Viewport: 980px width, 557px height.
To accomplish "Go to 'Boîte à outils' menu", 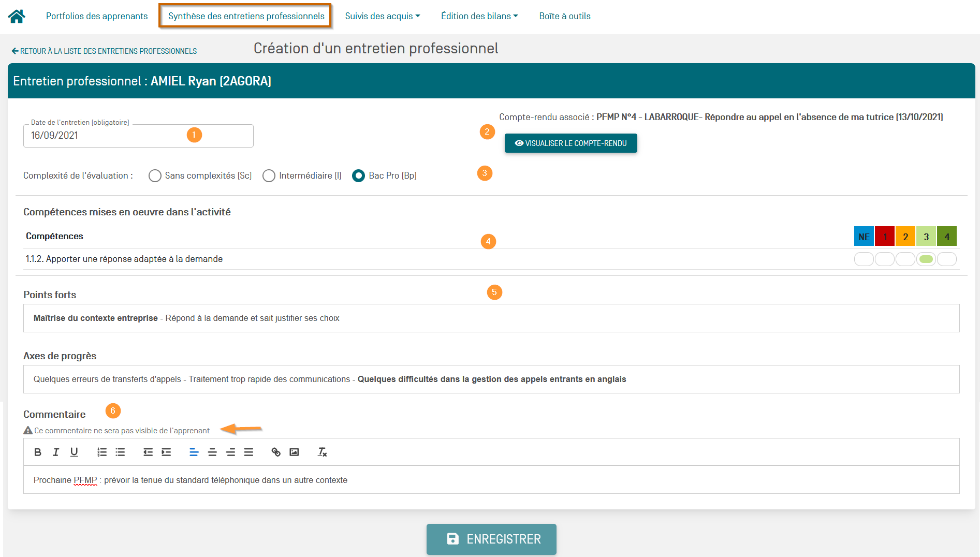I will click(x=564, y=16).
